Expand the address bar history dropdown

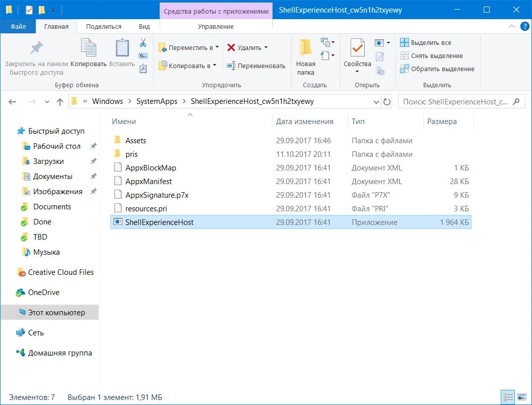(376, 101)
